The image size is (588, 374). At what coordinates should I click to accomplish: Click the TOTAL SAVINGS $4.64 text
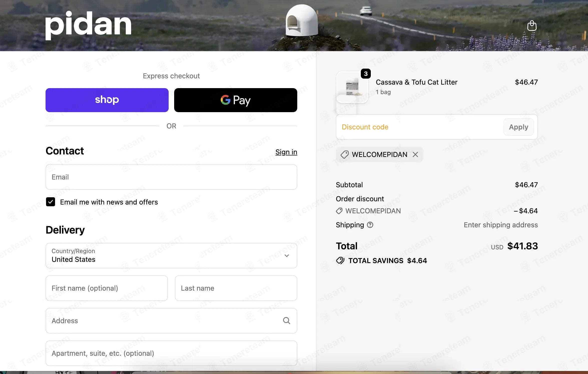tap(388, 261)
